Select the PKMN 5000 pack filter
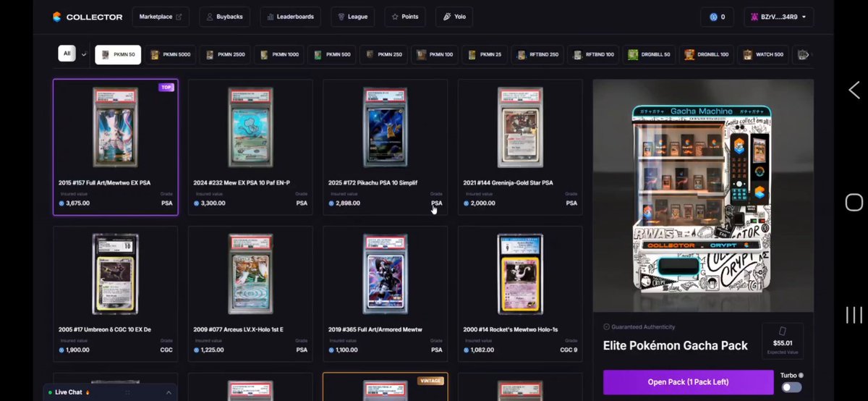868x401 pixels. 170,54
